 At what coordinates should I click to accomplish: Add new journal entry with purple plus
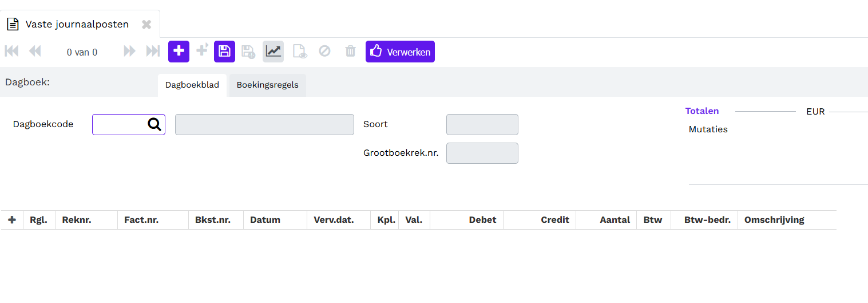[x=179, y=52]
